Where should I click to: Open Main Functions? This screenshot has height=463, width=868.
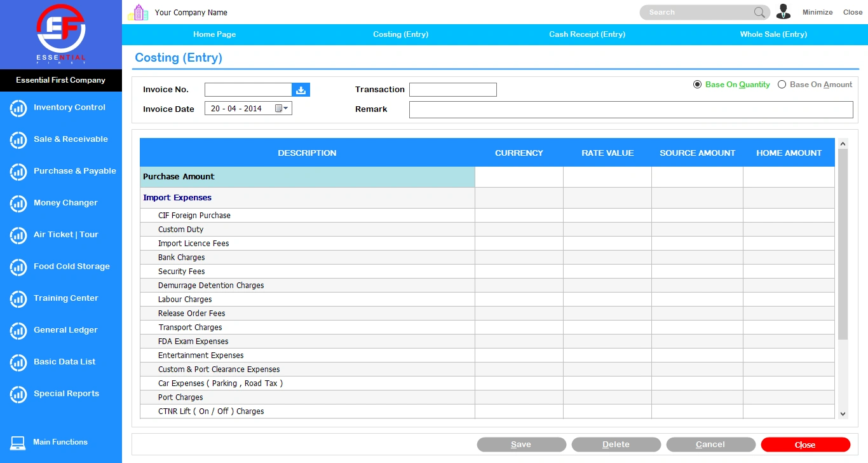click(60, 442)
